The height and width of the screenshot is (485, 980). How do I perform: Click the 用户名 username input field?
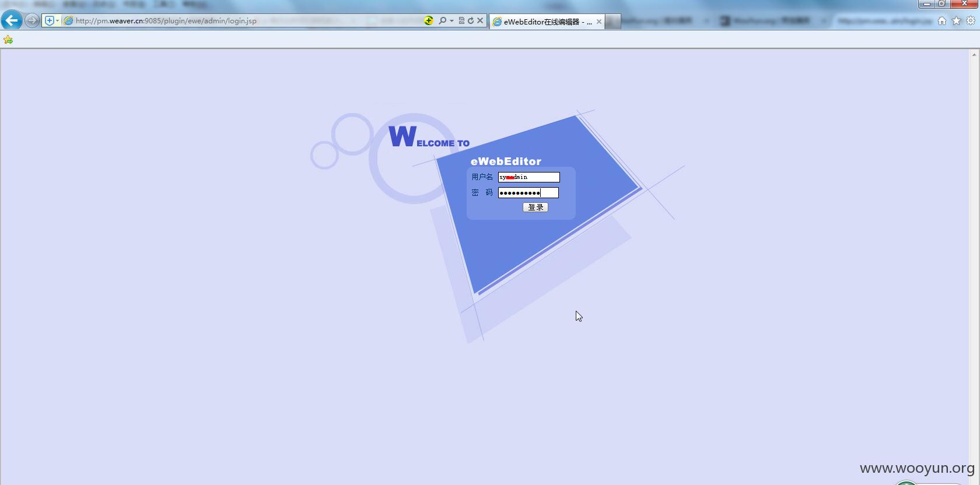[x=529, y=177]
